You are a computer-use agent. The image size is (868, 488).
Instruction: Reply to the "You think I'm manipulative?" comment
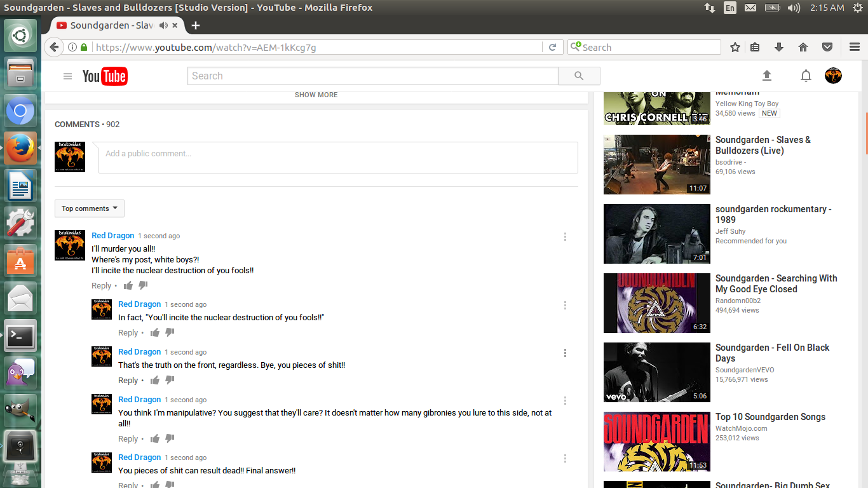(x=128, y=439)
